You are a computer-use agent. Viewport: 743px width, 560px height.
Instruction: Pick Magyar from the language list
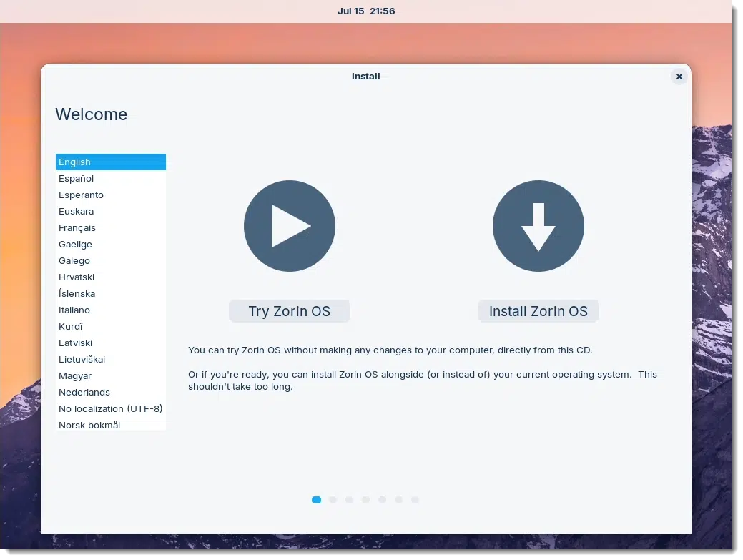111,375
